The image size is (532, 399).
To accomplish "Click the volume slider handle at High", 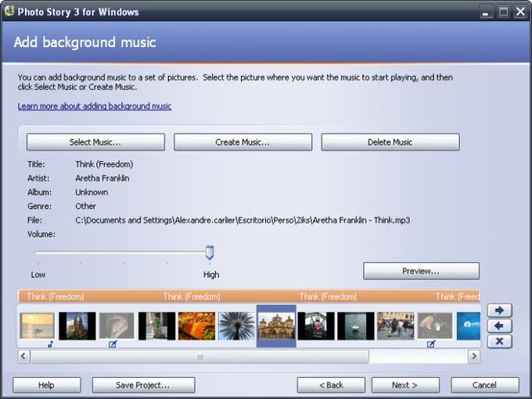I will coord(210,253).
